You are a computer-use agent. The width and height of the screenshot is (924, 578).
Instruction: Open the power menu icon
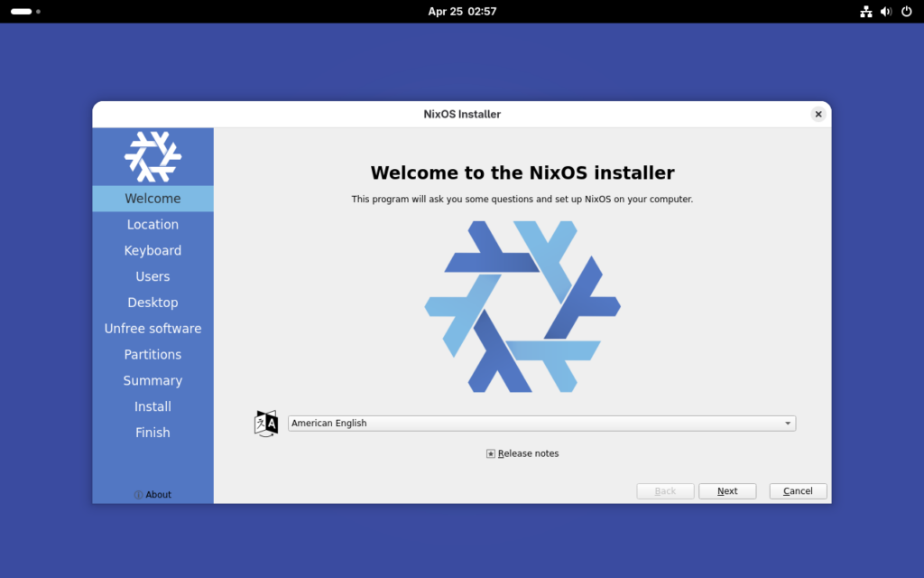pyautogui.click(x=906, y=12)
